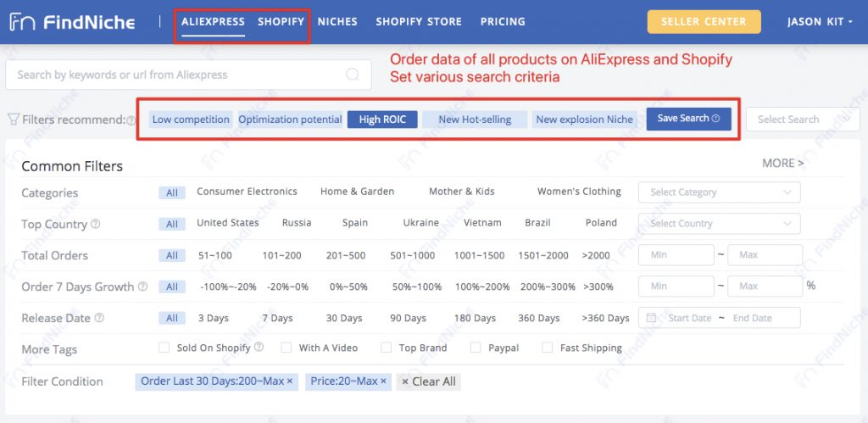
Task: Select Mother & Kids category
Action: coord(462,192)
